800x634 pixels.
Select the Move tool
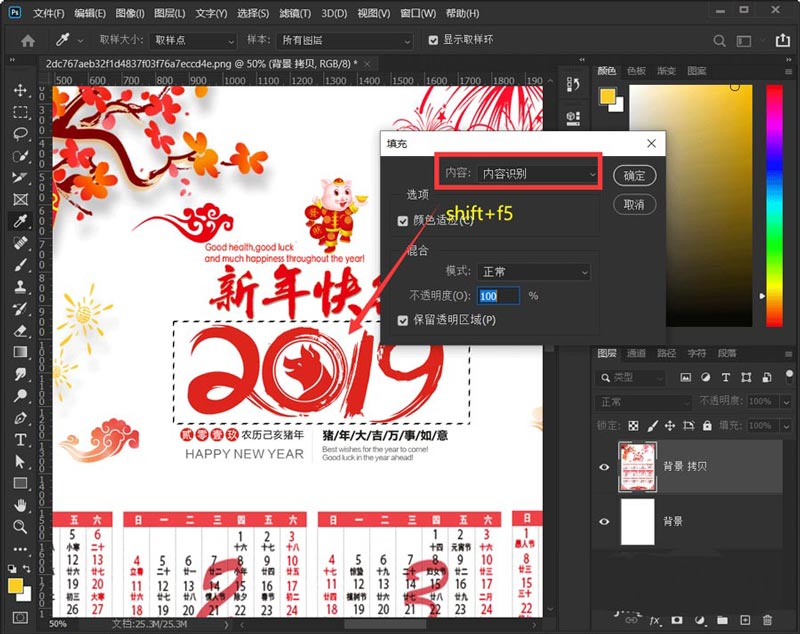tap(20, 90)
